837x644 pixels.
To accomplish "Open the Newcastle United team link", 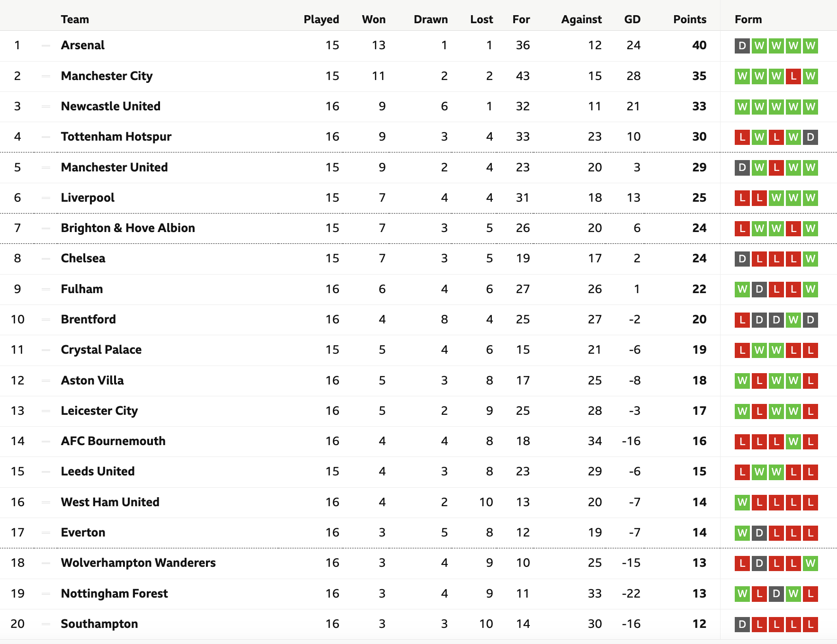I will tap(111, 106).
